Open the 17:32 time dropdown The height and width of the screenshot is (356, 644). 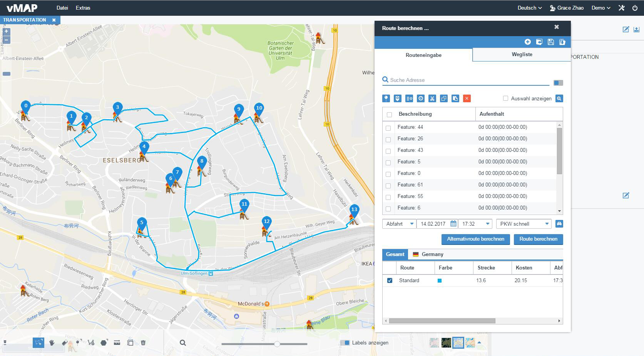coord(475,224)
